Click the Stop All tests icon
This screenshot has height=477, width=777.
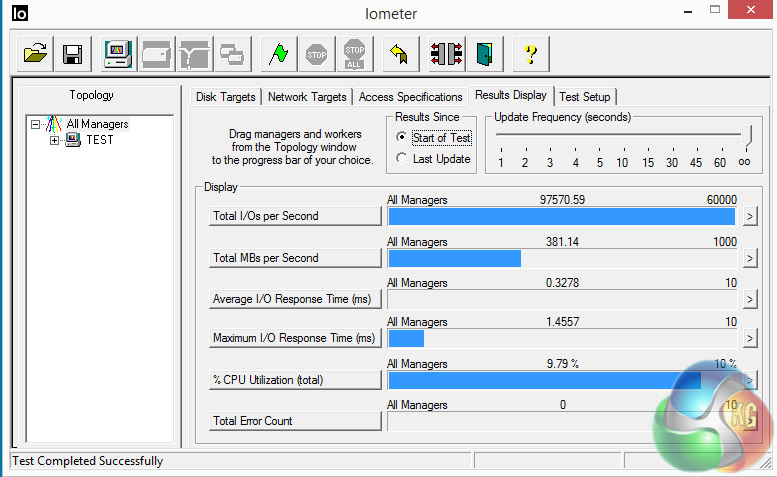pos(354,54)
